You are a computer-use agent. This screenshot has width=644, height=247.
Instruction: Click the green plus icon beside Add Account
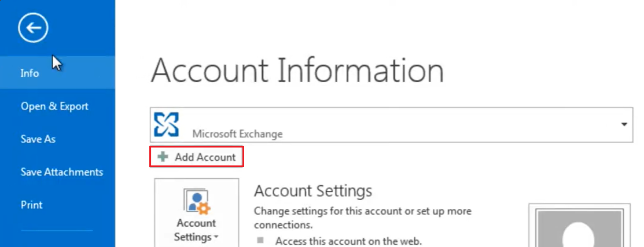tap(164, 157)
